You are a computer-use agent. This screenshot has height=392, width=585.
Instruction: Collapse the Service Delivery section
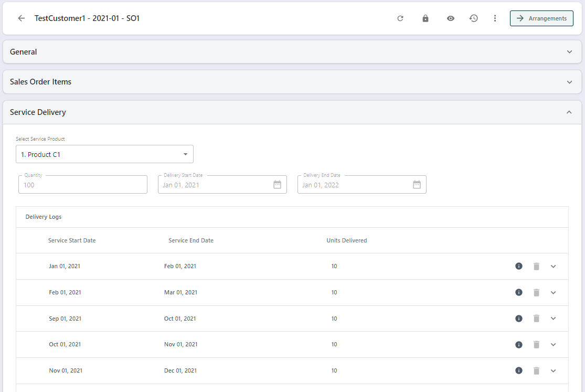click(x=569, y=112)
